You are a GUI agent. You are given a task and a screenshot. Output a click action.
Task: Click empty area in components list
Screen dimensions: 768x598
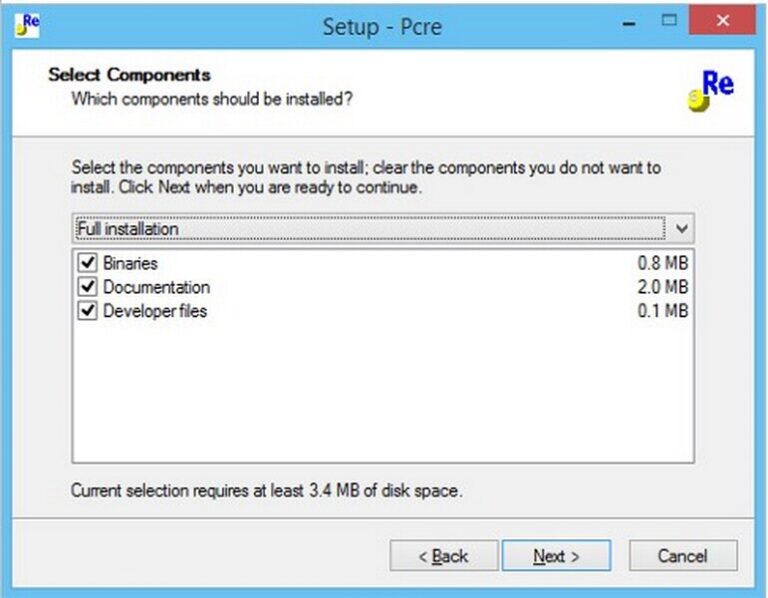[383, 392]
